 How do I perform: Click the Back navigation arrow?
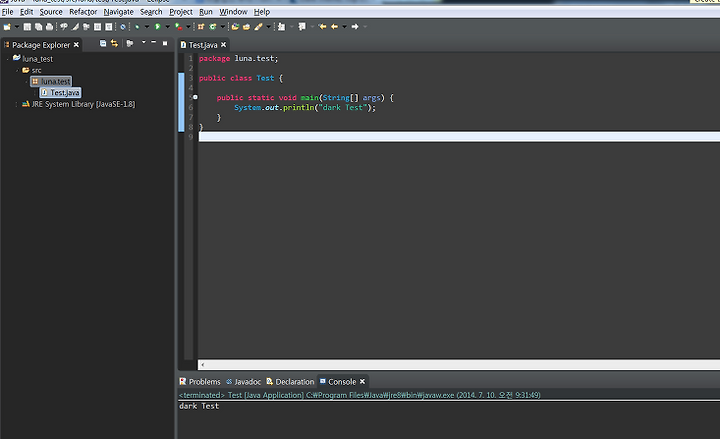(334, 27)
